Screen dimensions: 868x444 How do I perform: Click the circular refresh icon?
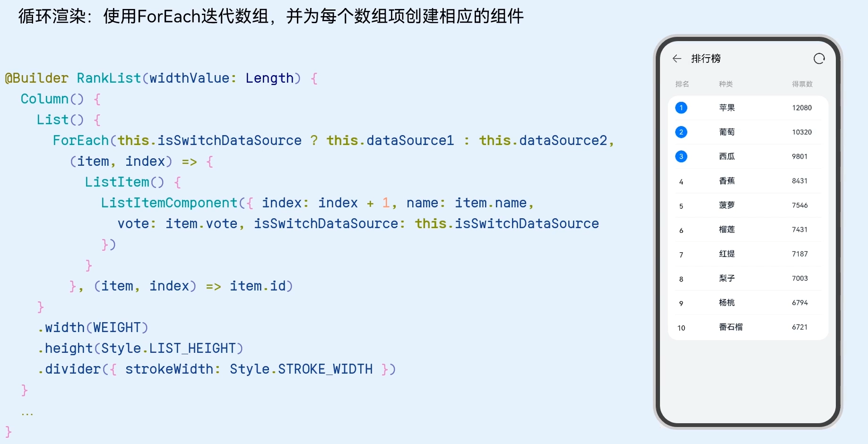[x=819, y=59]
